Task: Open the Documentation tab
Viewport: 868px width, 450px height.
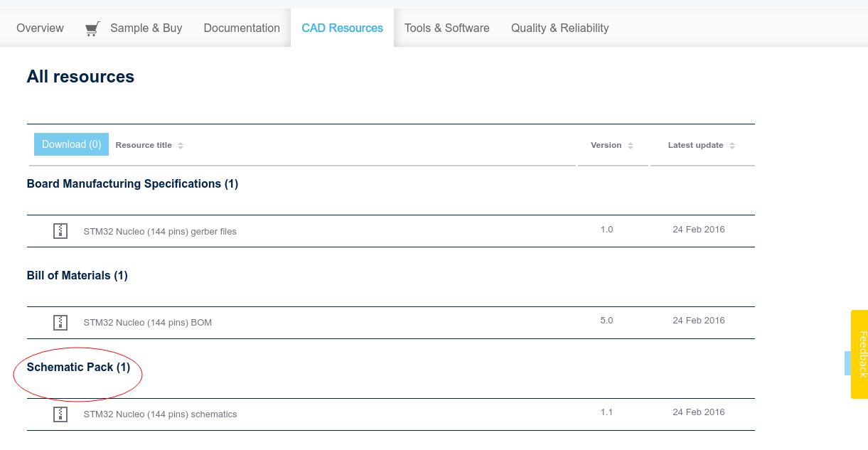Action: pos(242,28)
